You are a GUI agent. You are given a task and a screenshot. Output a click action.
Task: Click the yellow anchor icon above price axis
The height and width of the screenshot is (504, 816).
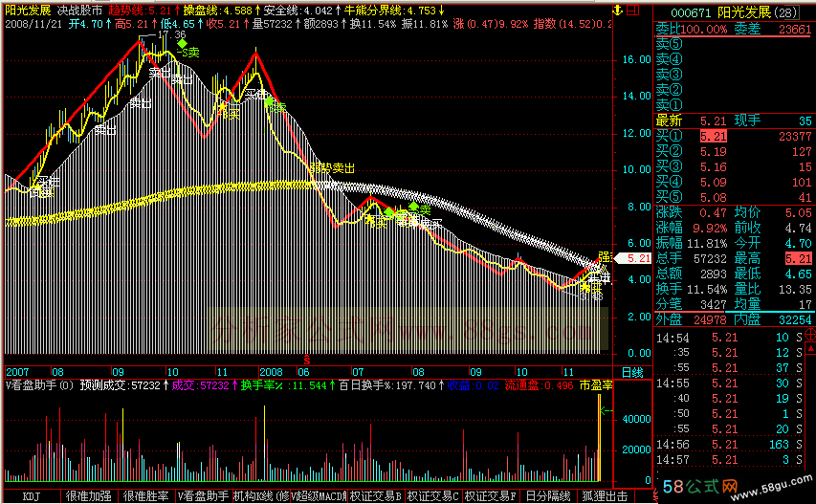click(x=618, y=10)
